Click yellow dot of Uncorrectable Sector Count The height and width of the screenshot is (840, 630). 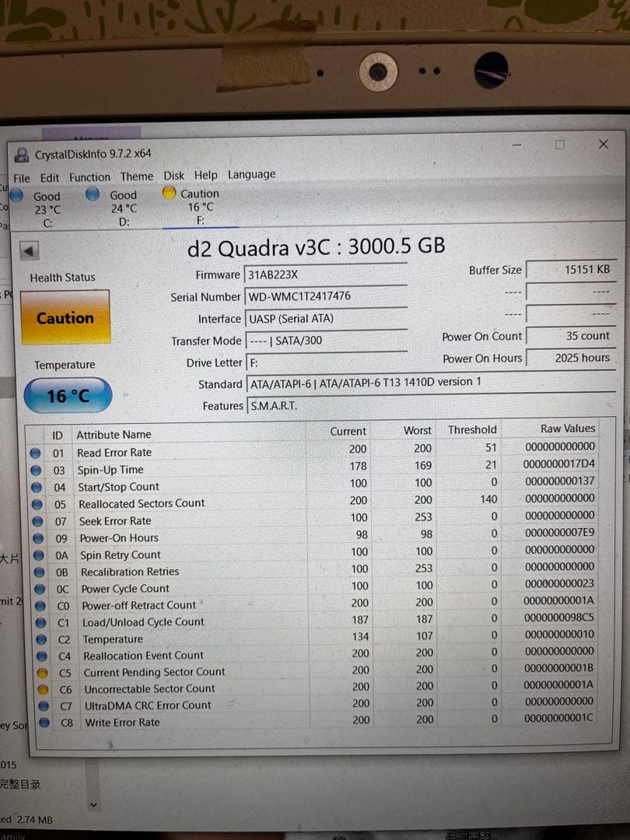point(43,689)
